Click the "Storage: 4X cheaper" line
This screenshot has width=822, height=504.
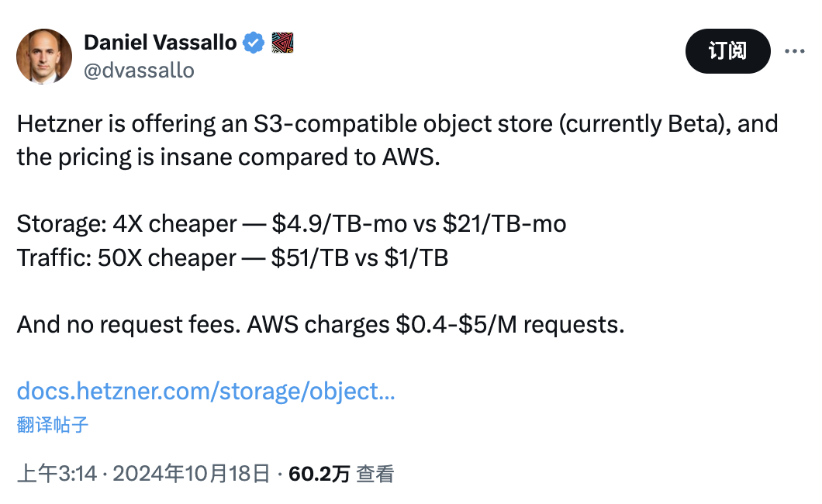pyautogui.click(x=292, y=224)
